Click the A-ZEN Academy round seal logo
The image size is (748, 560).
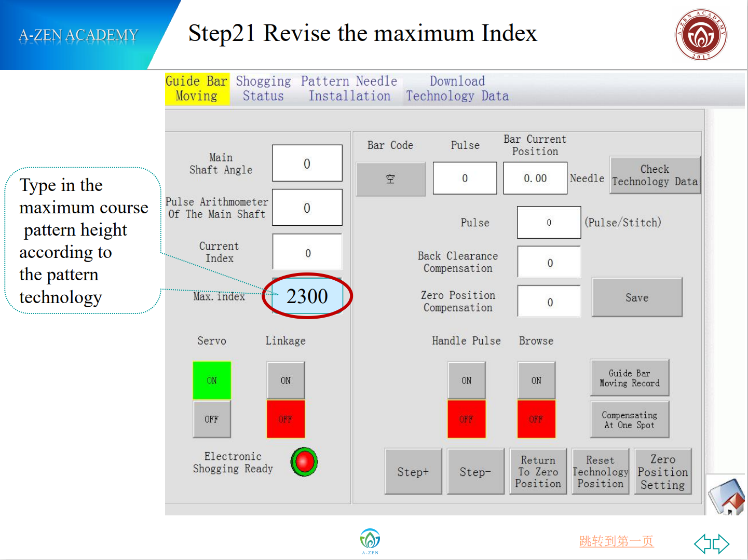tap(701, 35)
